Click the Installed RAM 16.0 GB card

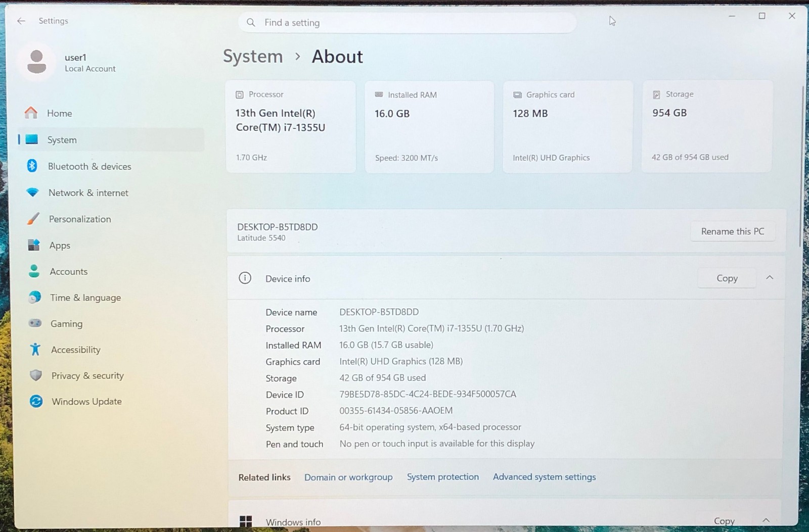(429, 127)
